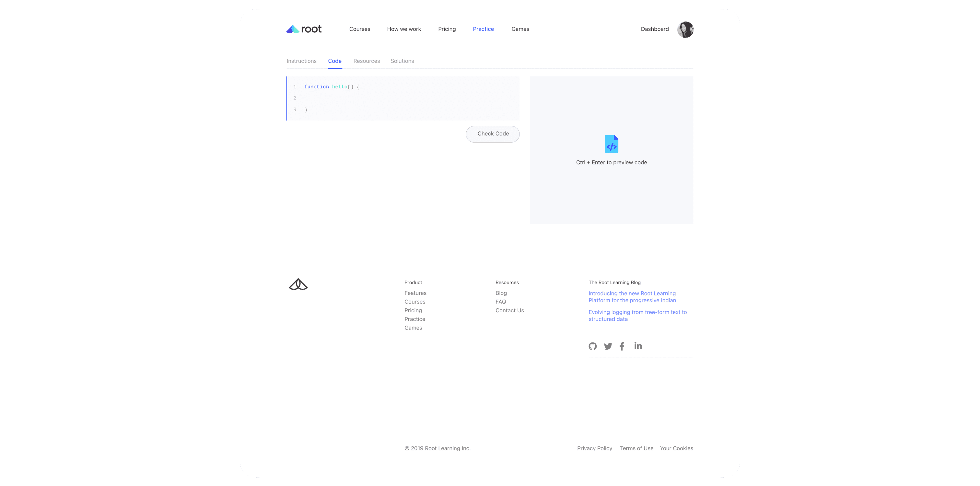The height and width of the screenshot is (486, 980).
Task: Open the Dashboard link
Action: [654, 29]
